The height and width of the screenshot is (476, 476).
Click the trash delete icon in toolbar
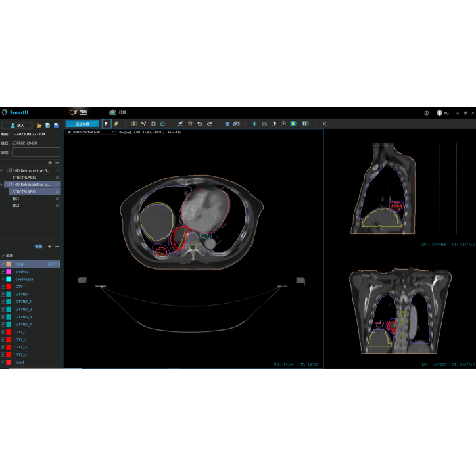pos(190,124)
